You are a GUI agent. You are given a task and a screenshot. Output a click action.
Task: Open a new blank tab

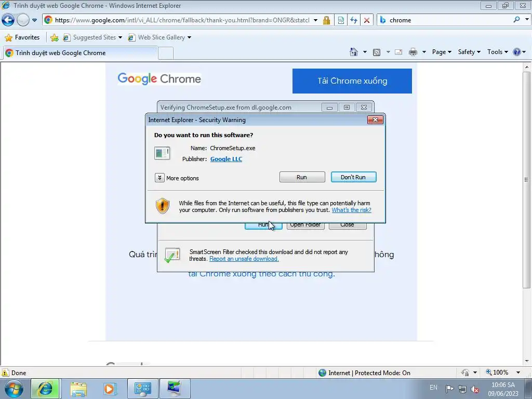(x=166, y=54)
